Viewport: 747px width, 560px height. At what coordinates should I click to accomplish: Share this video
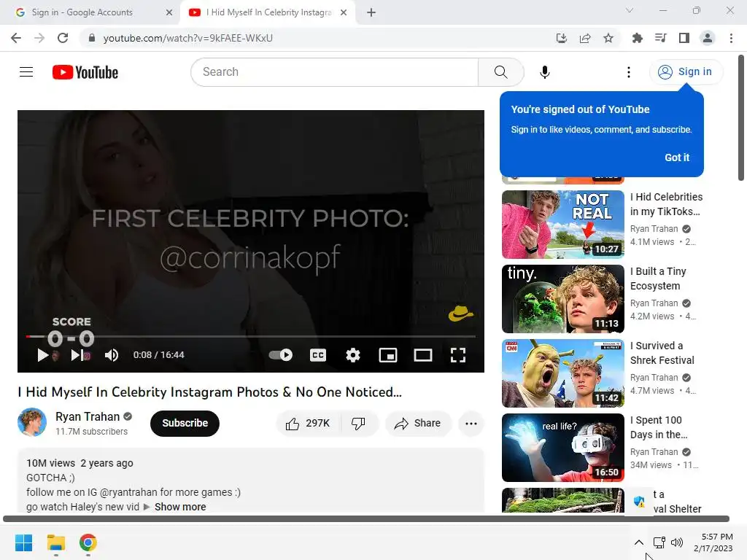(x=418, y=424)
